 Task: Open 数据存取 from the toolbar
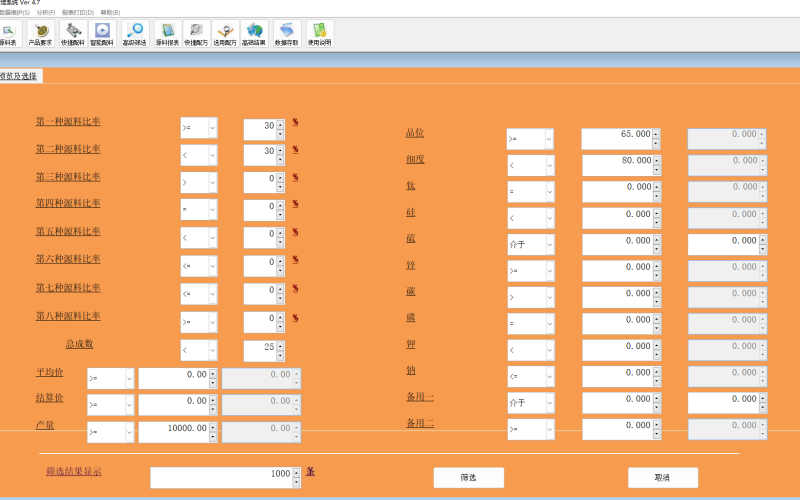pos(287,35)
